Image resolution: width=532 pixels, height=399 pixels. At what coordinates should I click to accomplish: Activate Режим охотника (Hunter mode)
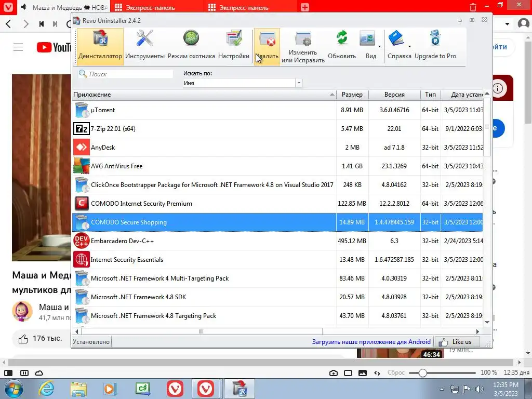[191, 46]
